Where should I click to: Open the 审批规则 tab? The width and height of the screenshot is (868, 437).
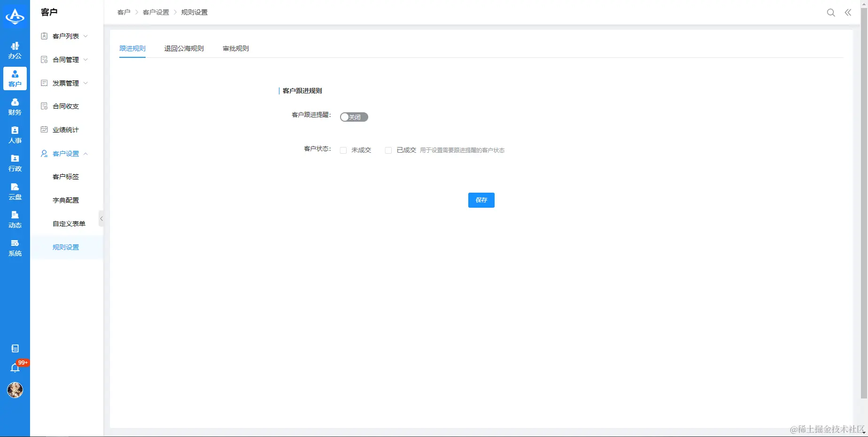tap(235, 48)
